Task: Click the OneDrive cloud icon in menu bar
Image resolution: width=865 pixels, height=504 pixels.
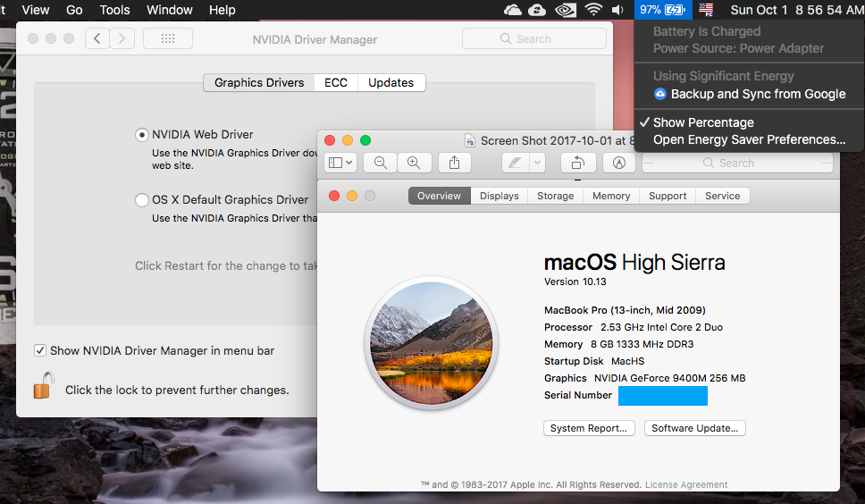Action: point(513,10)
